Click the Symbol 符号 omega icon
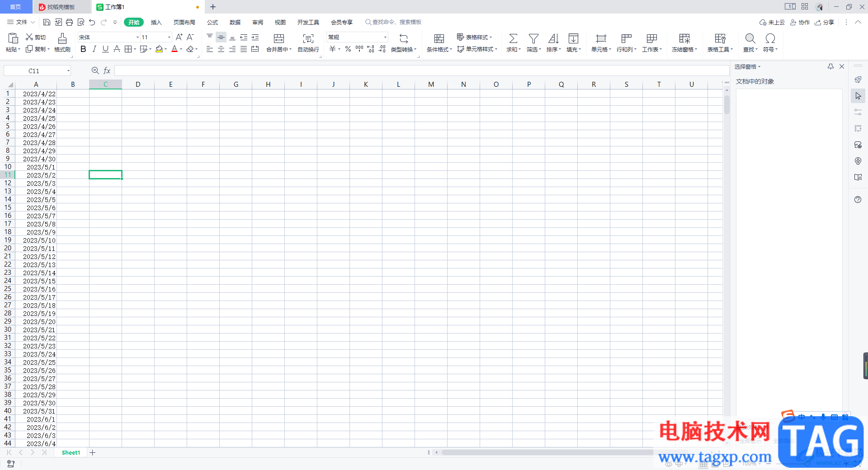This screenshot has width=868, height=470. pos(770,38)
